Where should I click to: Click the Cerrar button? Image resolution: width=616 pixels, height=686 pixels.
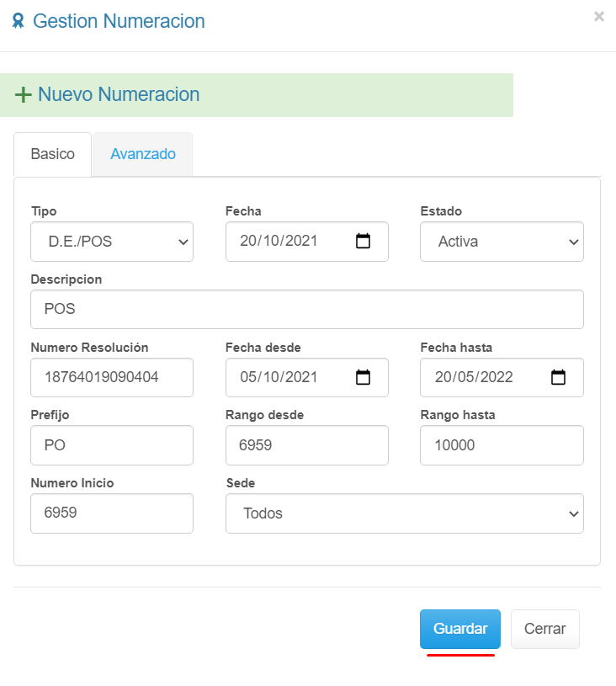[x=544, y=629]
